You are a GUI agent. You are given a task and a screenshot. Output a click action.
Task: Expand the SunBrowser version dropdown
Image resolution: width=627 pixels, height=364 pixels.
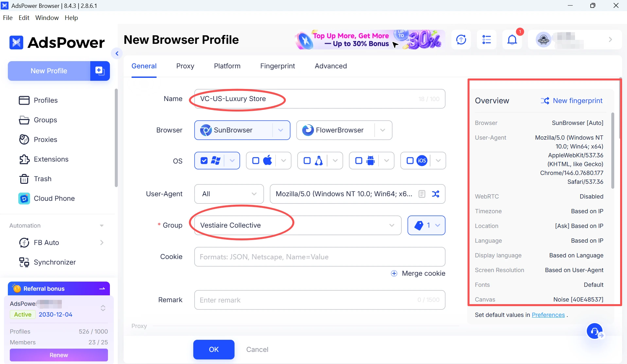(x=281, y=130)
